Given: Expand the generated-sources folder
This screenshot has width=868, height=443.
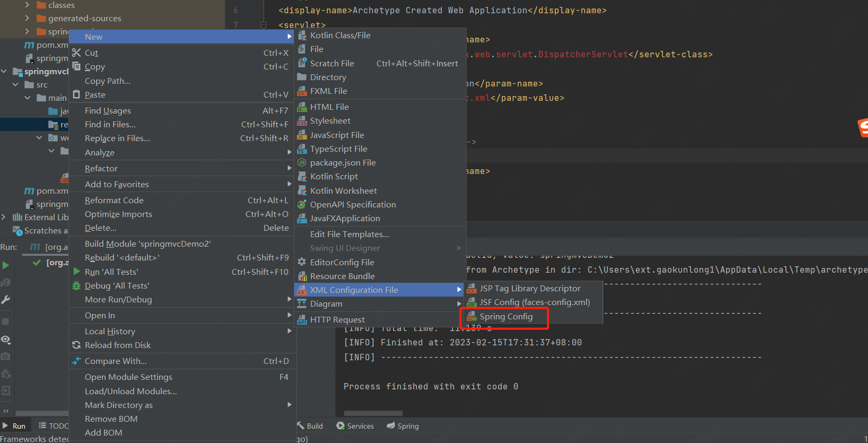Looking at the screenshot, I should [27, 18].
